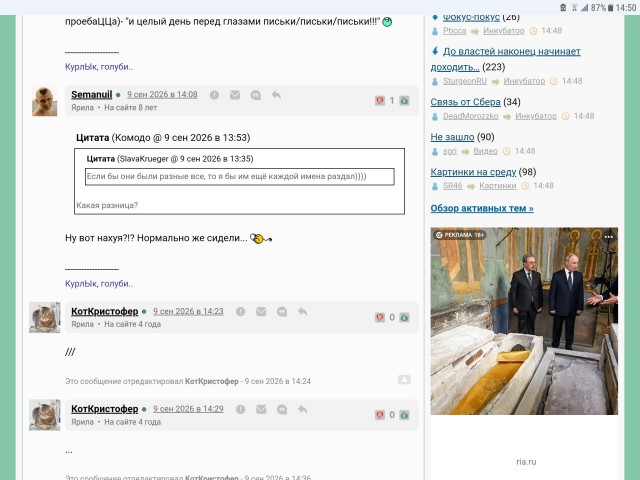The width and height of the screenshot is (640, 480).
Task: Click Semanuil's avatar picture
Action: tap(44, 102)
